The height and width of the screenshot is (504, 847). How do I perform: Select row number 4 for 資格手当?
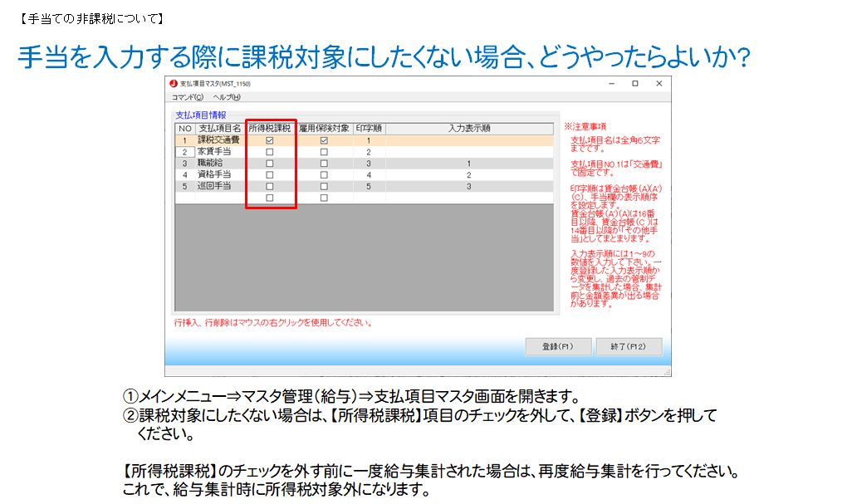click(184, 175)
